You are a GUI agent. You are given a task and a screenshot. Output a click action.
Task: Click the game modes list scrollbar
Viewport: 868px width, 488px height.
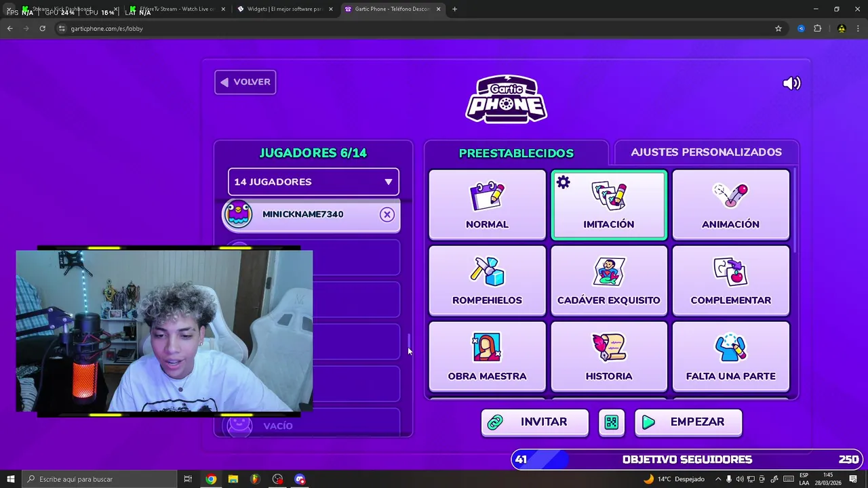[x=795, y=210]
